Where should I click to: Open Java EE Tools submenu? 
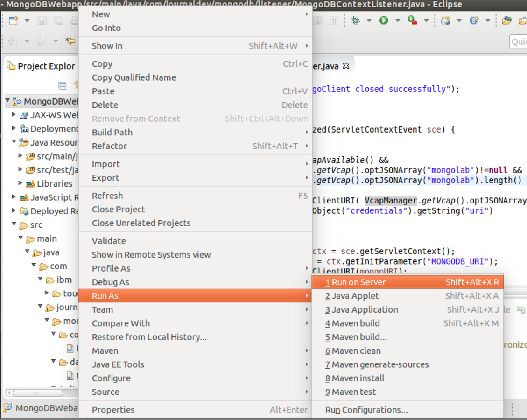point(195,364)
